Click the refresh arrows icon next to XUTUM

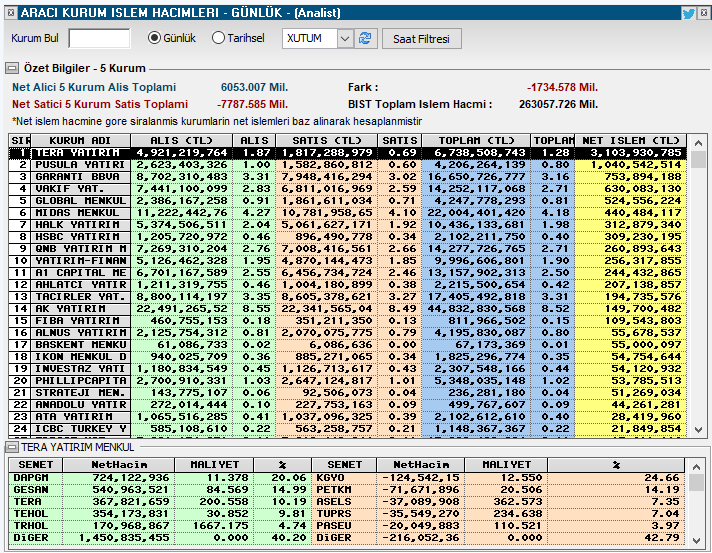(x=365, y=39)
